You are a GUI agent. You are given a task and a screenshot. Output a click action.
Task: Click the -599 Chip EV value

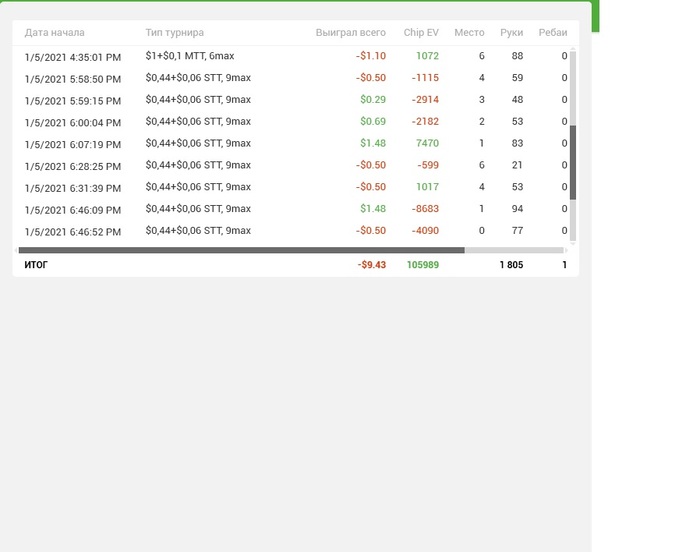[x=428, y=165]
